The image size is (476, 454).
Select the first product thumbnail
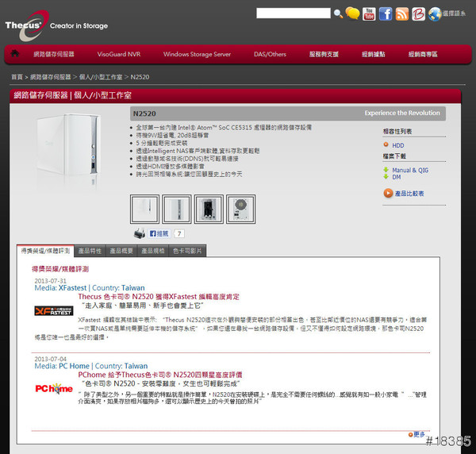pyautogui.click(x=144, y=210)
